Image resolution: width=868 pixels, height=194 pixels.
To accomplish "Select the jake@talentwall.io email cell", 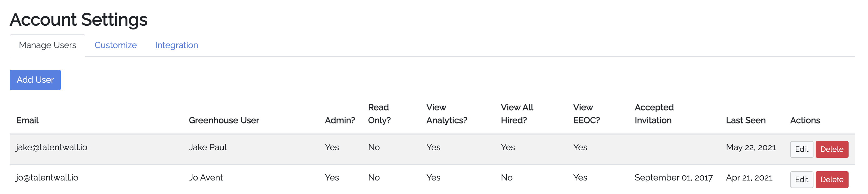I will (x=52, y=148).
